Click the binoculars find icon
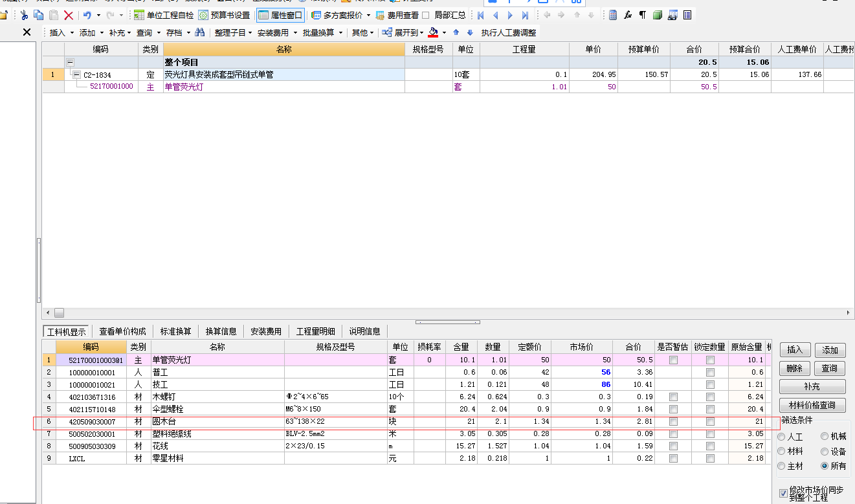This screenshot has width=855, height=504. 199,32
